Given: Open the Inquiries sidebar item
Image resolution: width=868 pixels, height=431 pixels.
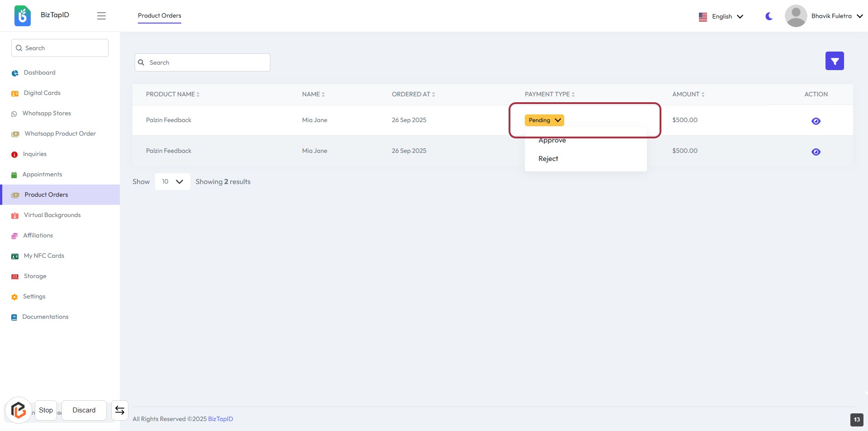Looking at the screenshot, I should pyautogui.click(x=35, y=154).
